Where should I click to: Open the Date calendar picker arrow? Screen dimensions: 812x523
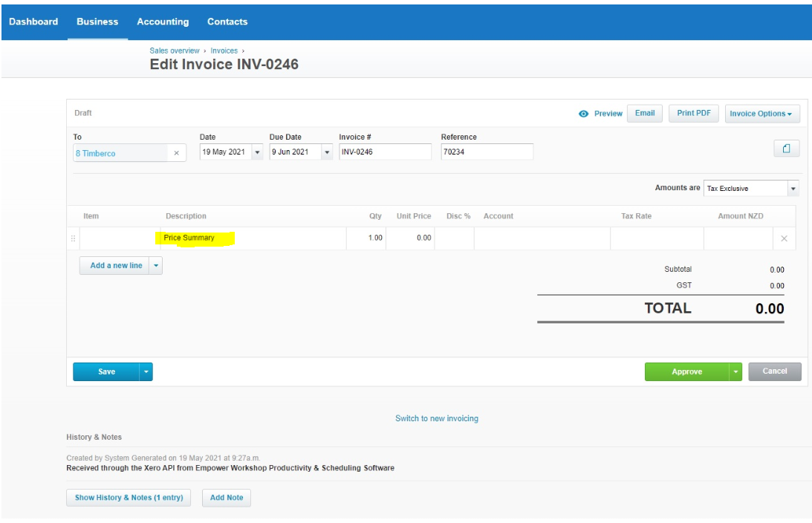pyautogui.click(x=257, y=152)
